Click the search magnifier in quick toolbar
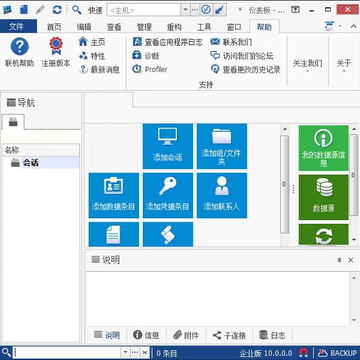 tap(77, 10)
